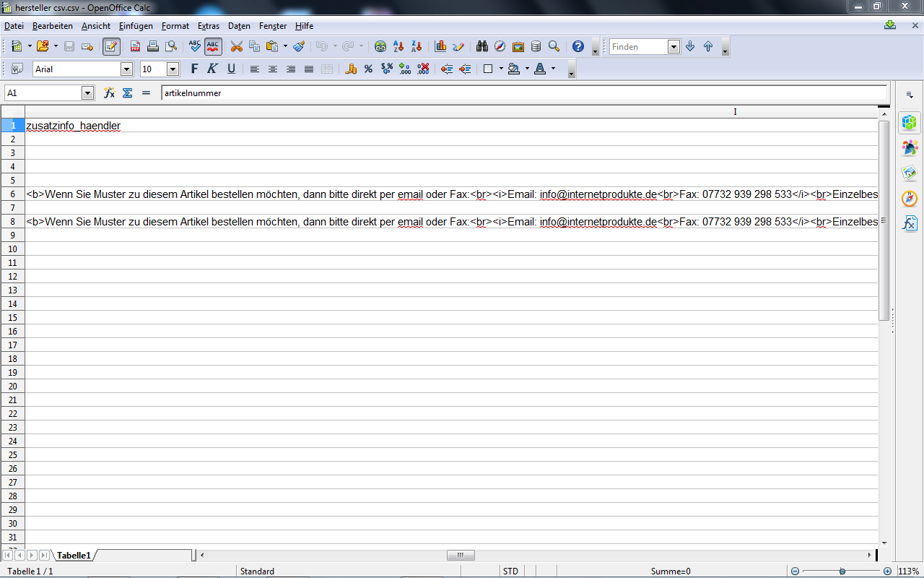Open the Function Wizard fx icon
924x578 pixels.
tap(109, 93)
